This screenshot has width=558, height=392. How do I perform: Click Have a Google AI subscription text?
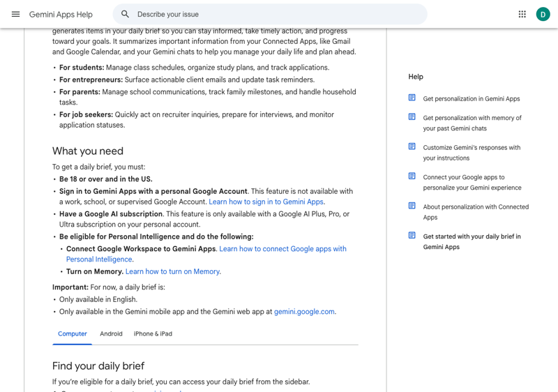coord(111,213)
